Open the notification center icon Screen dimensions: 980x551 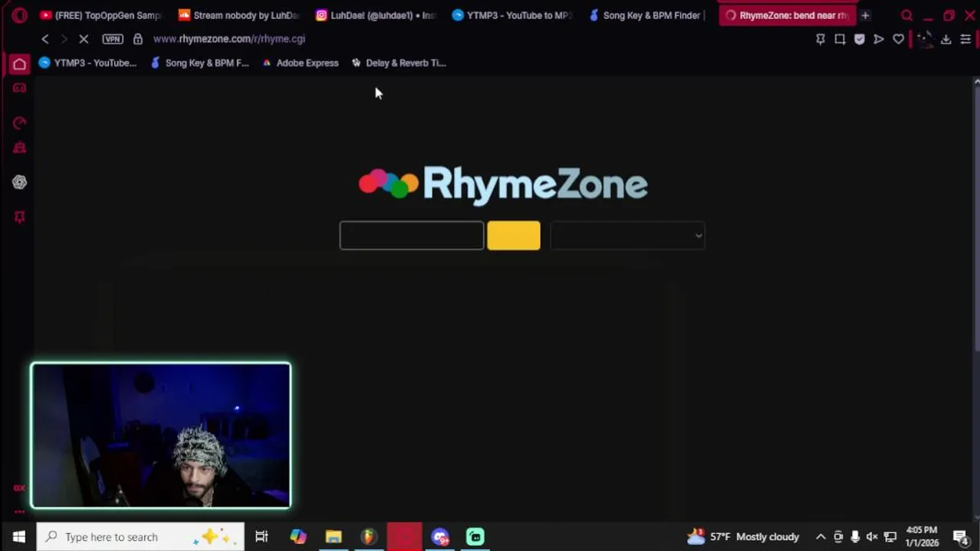pyautogui.click(x=961, y=536)
